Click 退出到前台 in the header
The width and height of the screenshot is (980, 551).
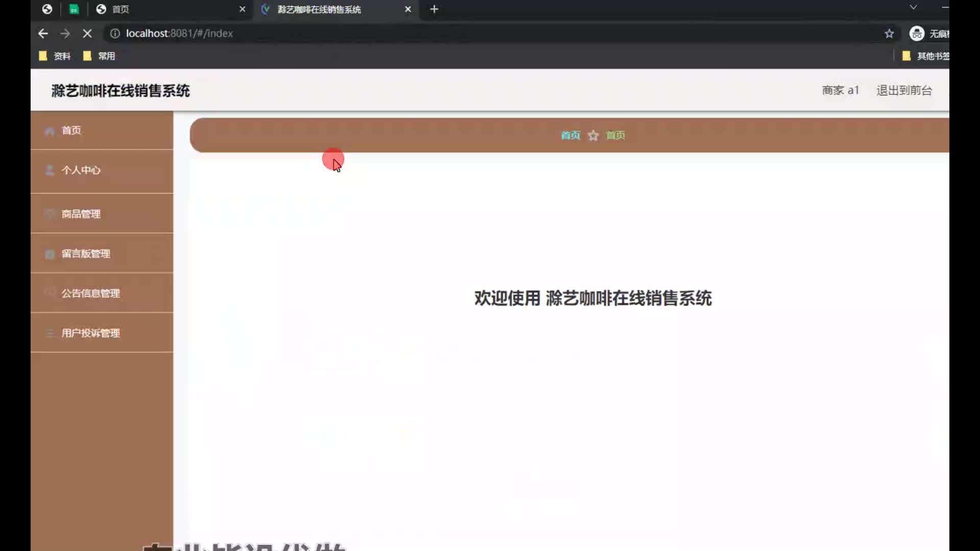click(904, 90)
